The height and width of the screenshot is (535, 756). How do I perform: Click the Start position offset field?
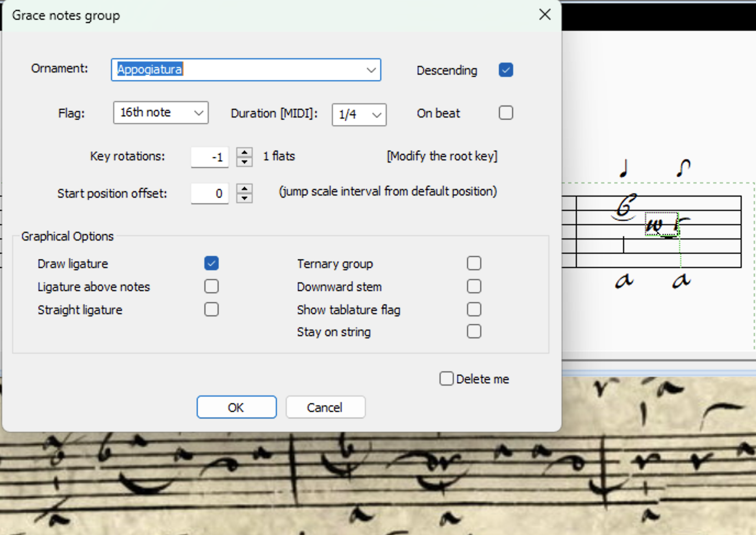(x=209, y=193)
